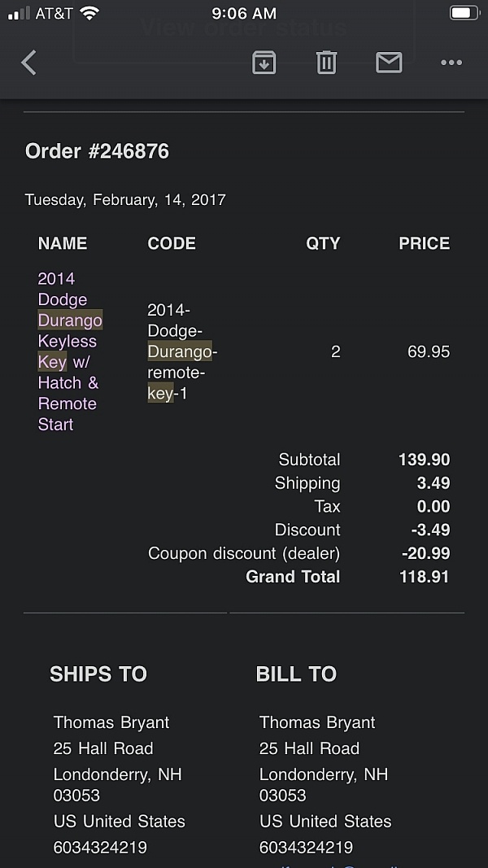The image size is (488, 868).
Task: Tap the View order status button
Action: [x=244, y=28]
